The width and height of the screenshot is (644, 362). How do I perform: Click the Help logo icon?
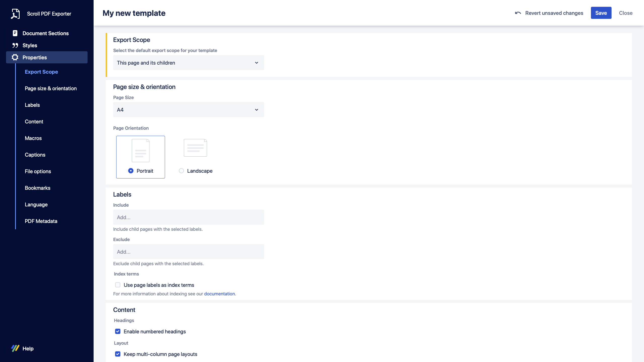coord(15,348)
